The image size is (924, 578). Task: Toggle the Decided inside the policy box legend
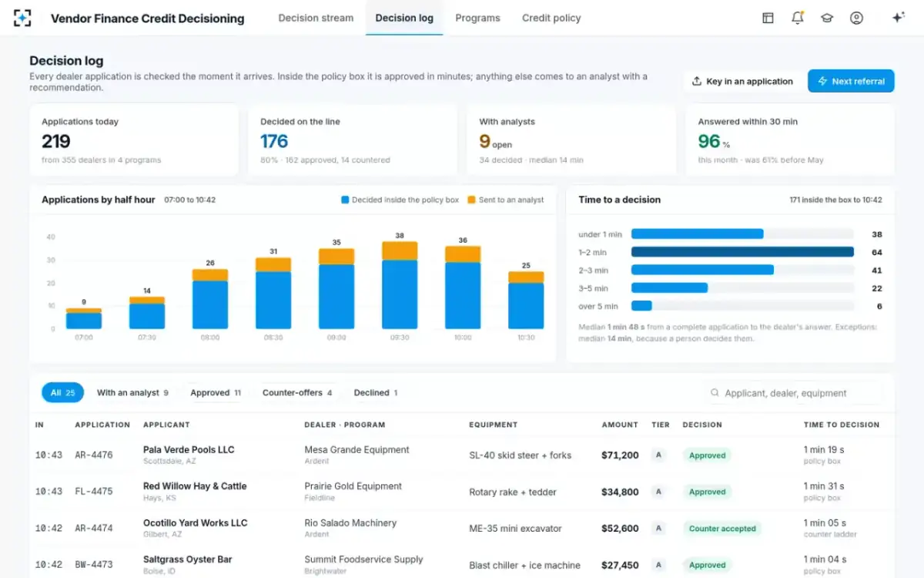(x=400, y=200)
